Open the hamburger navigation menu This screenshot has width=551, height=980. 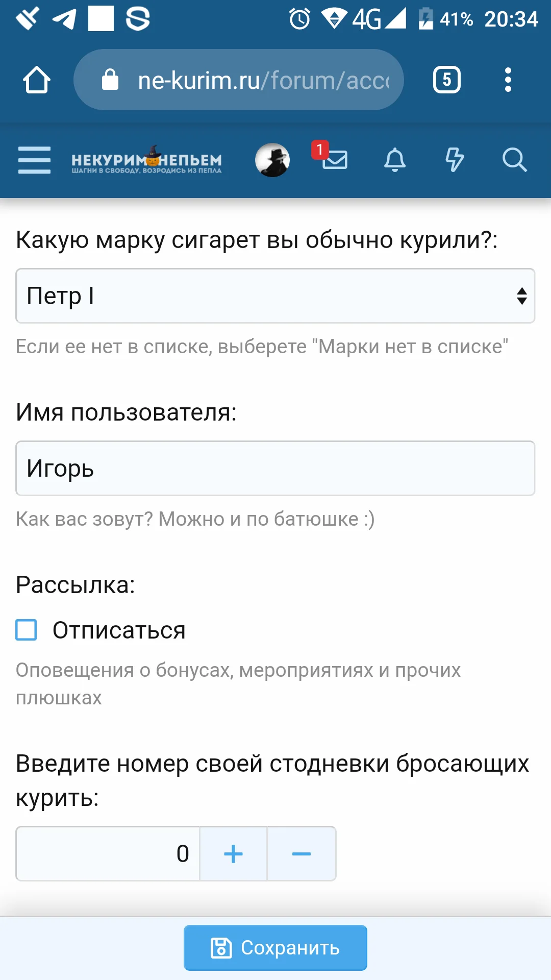(x=34, y=160)
